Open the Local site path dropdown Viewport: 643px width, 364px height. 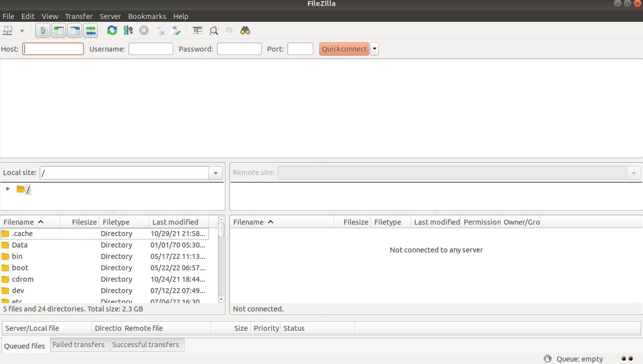click(215, 173)
